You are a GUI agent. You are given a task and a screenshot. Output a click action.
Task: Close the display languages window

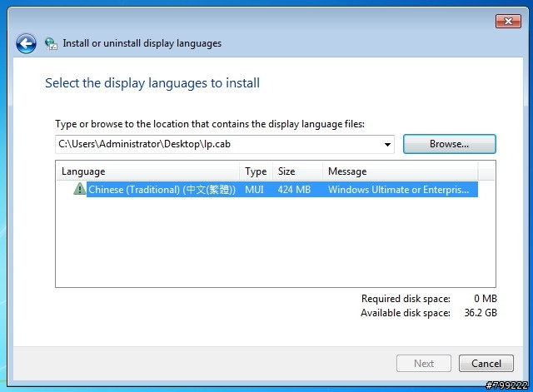[x=508, y=22]
